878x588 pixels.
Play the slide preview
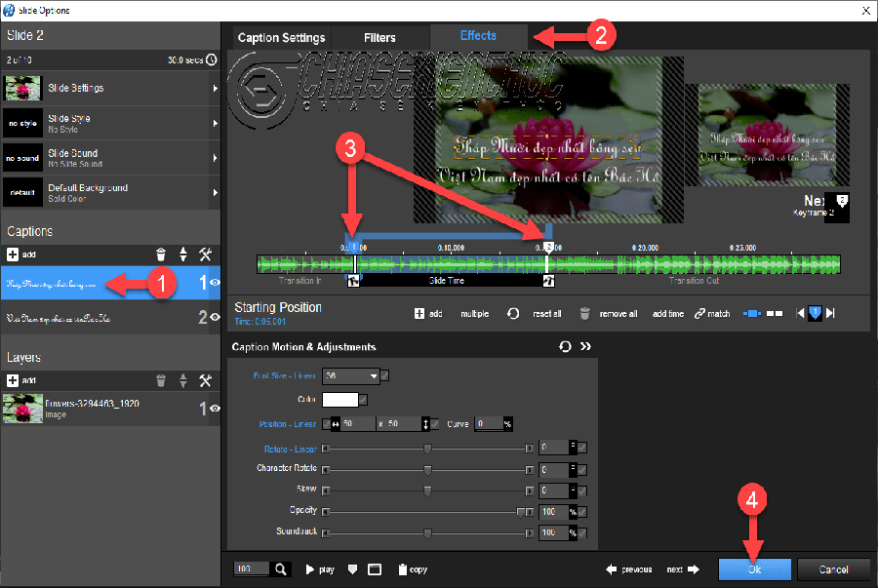[320, 569]
